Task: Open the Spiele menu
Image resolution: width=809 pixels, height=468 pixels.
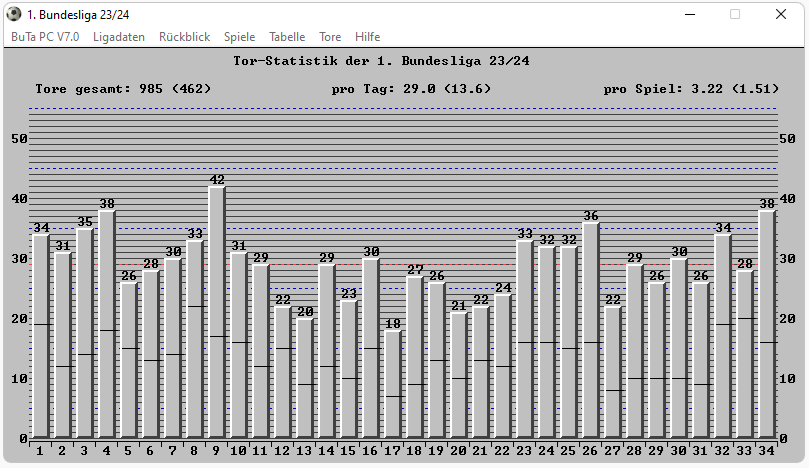Action: click(x=239, y=37)
